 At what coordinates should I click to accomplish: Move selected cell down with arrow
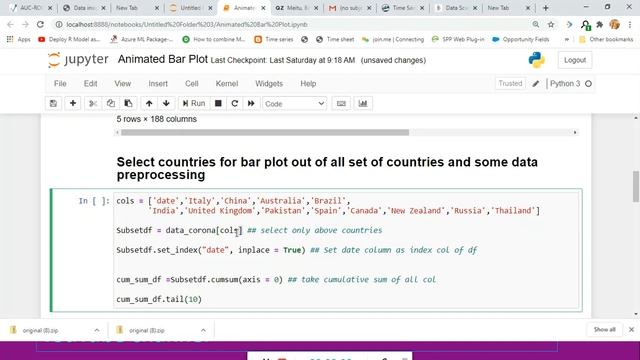point(166,104)
